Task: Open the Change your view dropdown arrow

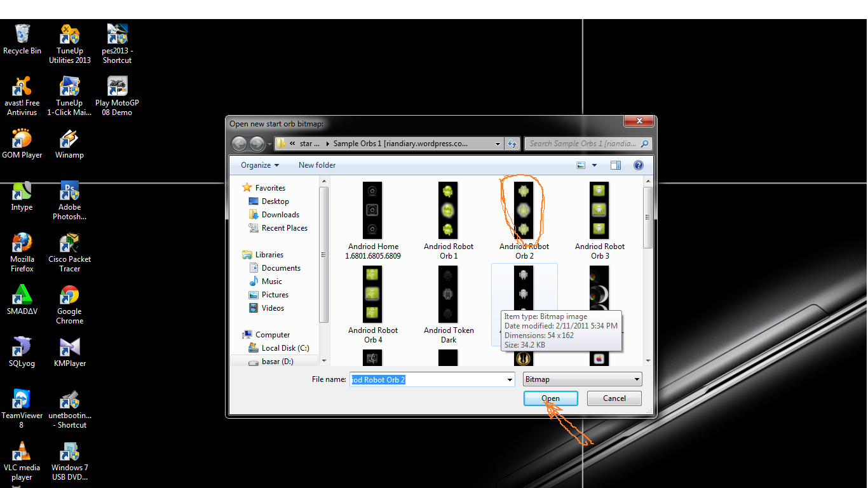Action: 594,165
